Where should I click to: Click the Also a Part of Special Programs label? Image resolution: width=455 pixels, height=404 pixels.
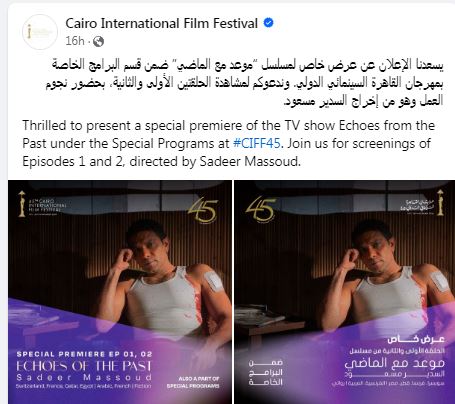pos(193,382)
